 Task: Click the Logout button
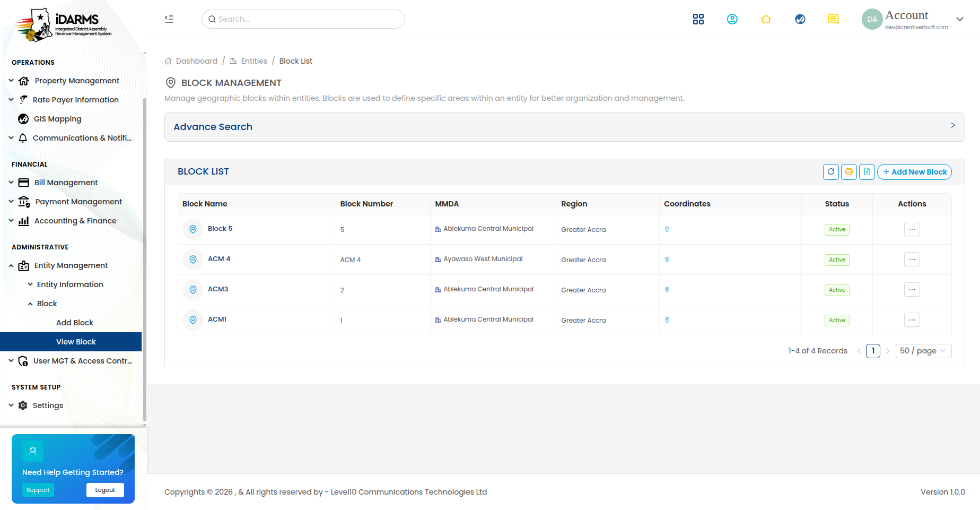(x=105, y=490)
